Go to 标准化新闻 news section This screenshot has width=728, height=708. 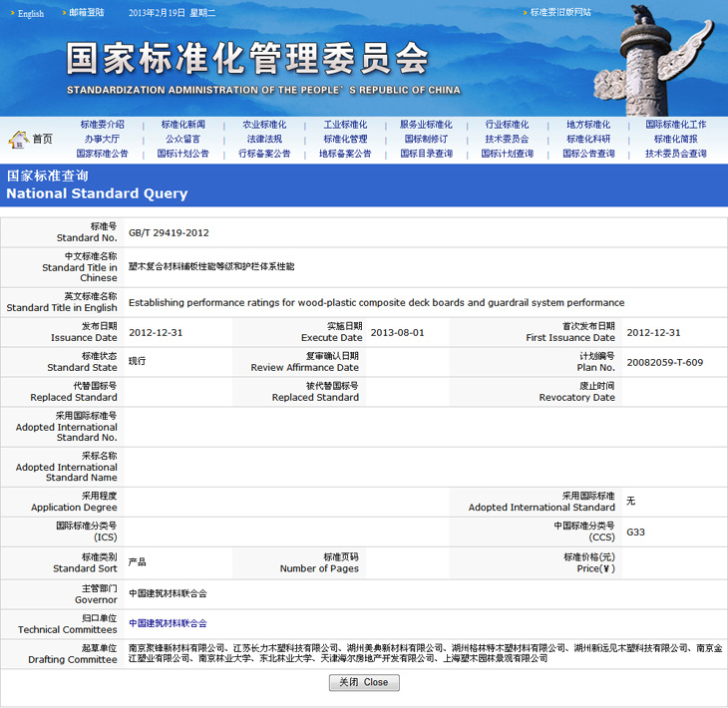[183, 125]
